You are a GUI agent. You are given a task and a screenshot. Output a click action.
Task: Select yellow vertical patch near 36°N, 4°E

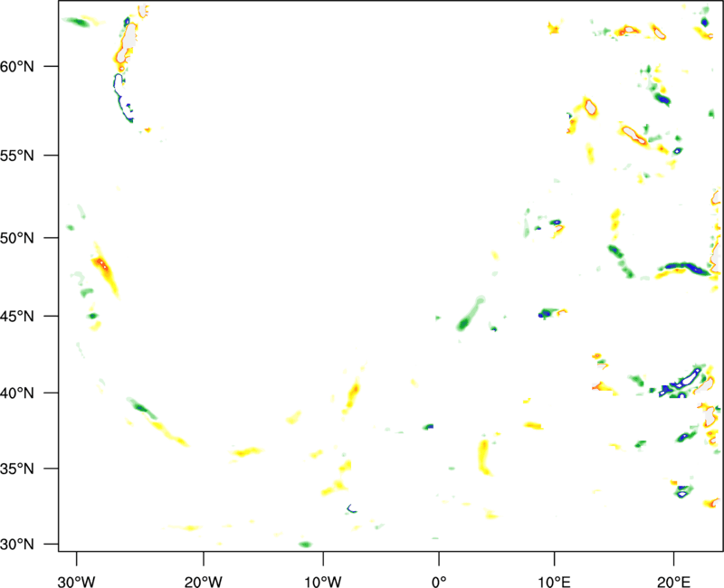pos(484,455)
